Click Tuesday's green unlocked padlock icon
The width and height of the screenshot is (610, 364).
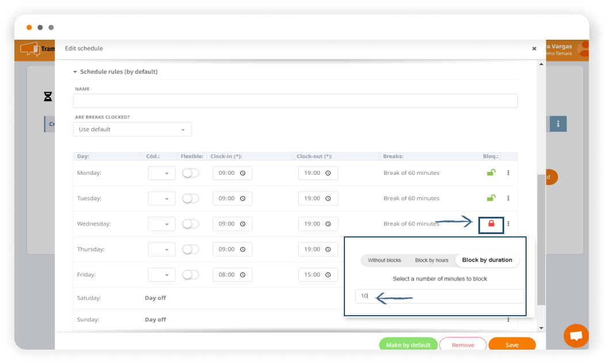pyautogui.click(x=491, y=198)
